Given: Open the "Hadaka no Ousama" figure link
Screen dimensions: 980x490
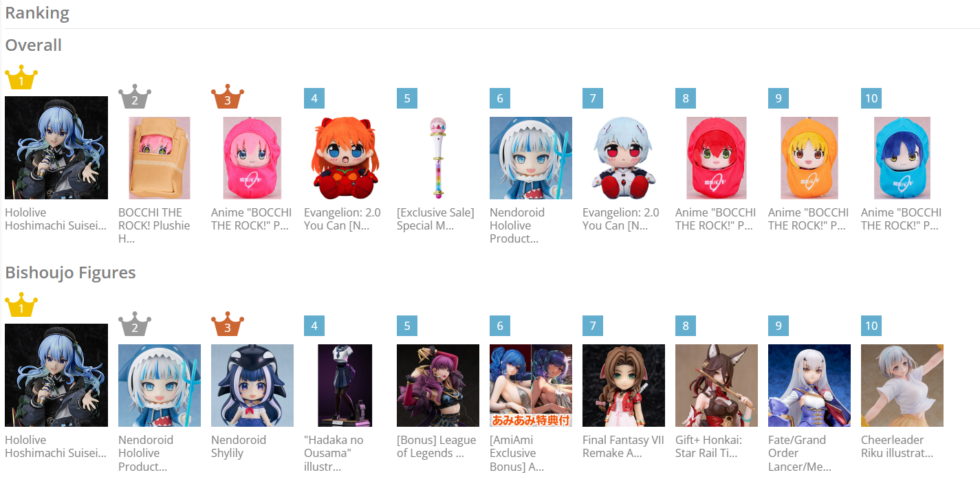Looking at the screenshot, I should tap(334, 454).
